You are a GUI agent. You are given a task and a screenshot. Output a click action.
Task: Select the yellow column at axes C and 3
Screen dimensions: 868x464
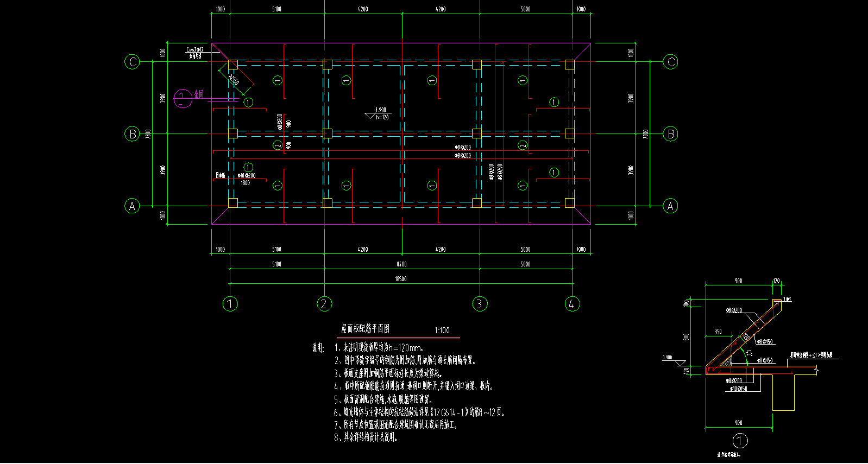476,65
